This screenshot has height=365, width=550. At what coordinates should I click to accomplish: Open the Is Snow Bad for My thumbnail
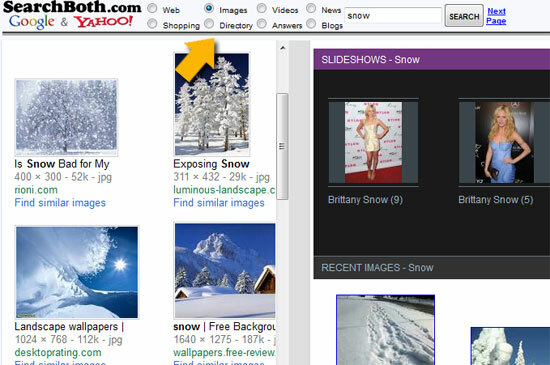66,117
